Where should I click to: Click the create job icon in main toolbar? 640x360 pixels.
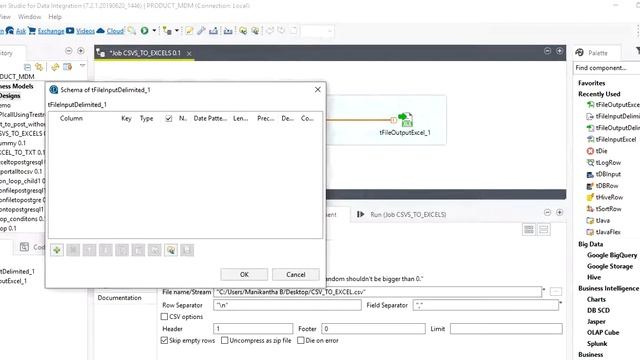pyautogui.click(x=167, y=31)
